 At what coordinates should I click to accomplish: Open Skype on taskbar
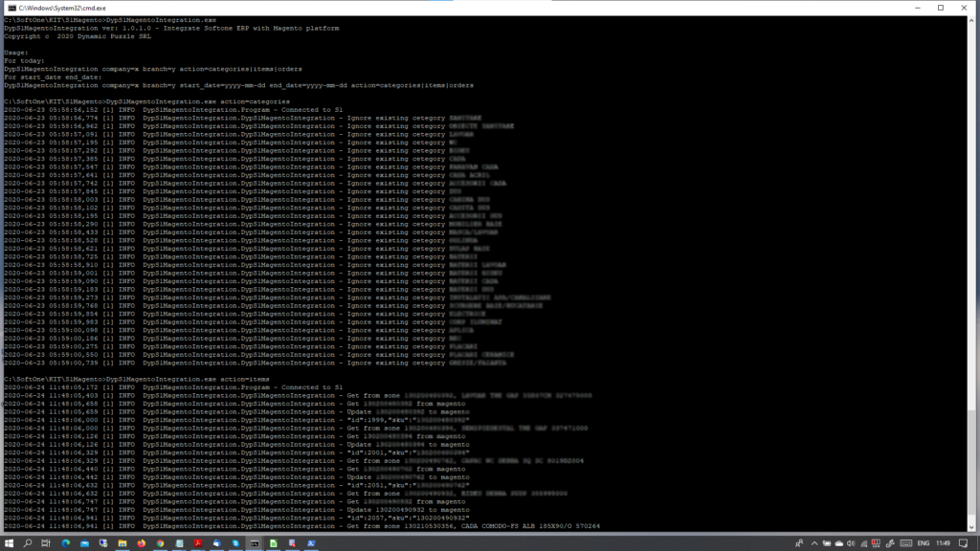[235, 543]
